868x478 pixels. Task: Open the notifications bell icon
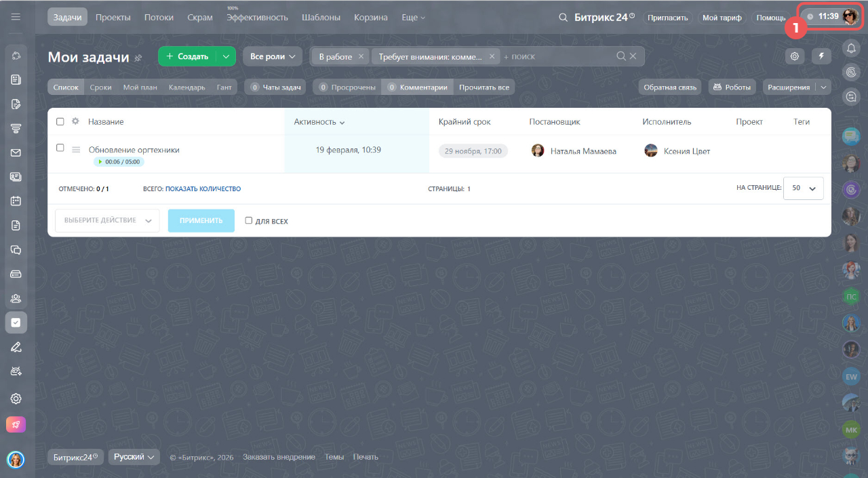pyautogui.click(x=851, y=48)
